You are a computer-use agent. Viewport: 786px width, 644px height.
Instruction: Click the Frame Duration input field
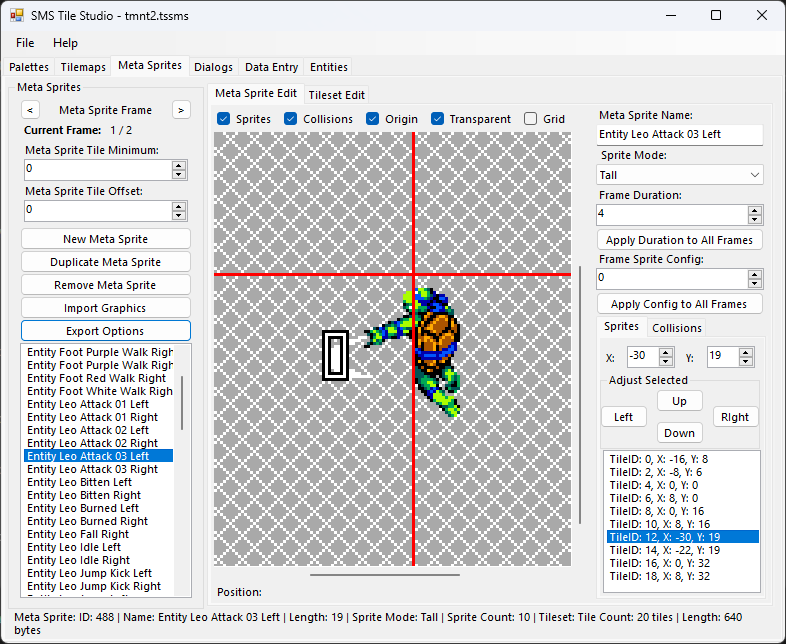(672, 214)
